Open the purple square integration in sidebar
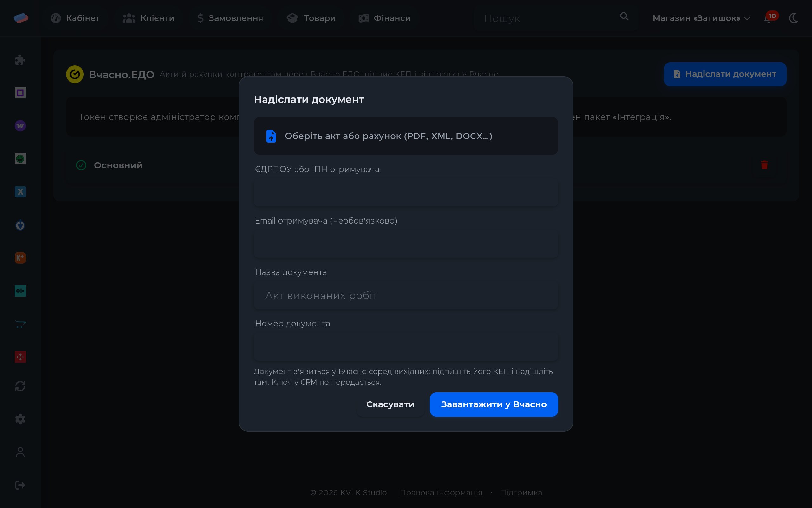This screenshot has width=812, height=508. coord(20,93)
